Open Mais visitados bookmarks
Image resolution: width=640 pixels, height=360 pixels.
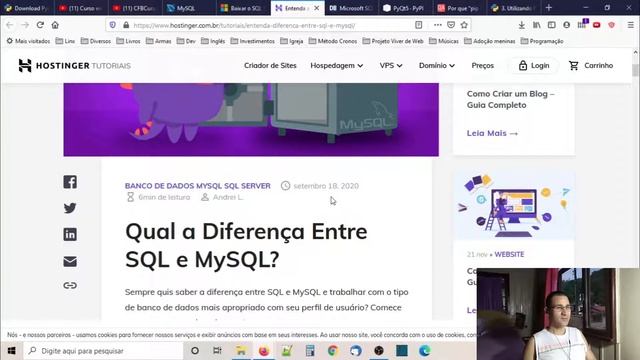[28, 41]
